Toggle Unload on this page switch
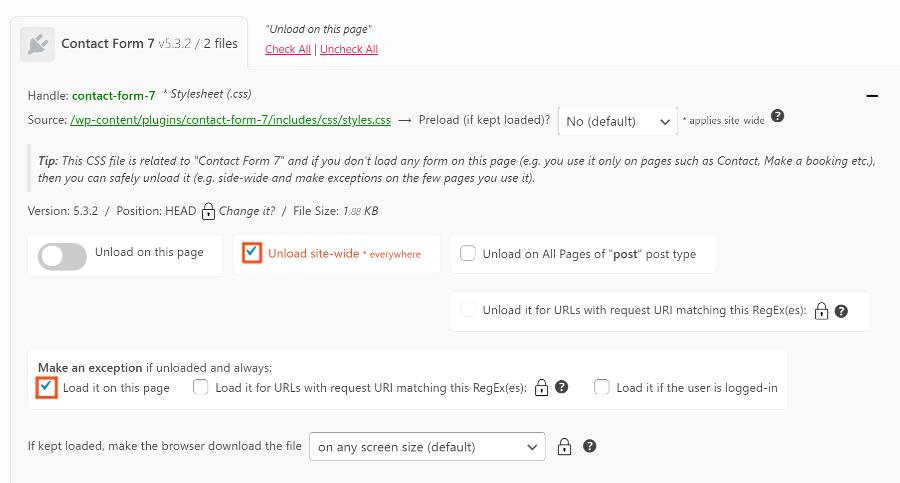Screen dimensions: 900x483 [x=62, y=256]
